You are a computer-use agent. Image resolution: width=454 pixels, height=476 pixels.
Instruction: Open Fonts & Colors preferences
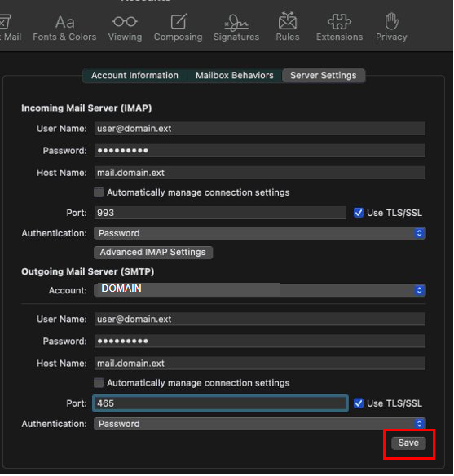click(64, 28)
